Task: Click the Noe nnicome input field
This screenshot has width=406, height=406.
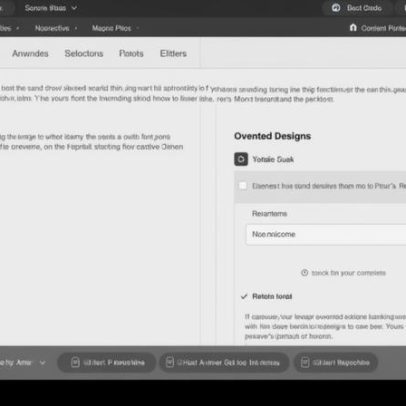Action: point(326,234)
